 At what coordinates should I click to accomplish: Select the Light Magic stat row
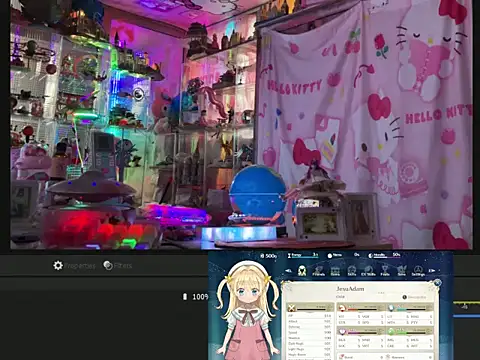point(310,349)
